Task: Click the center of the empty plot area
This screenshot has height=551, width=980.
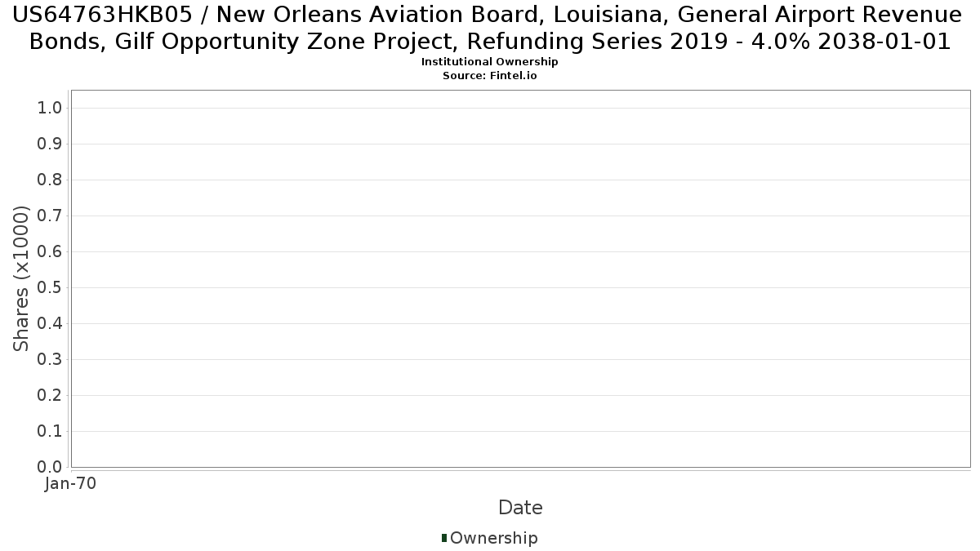Action: click(520, 278)
